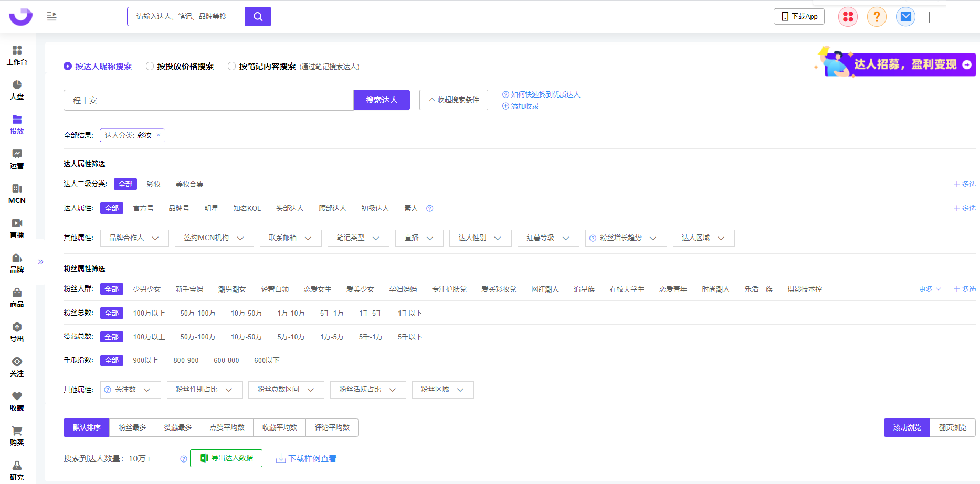Open 粉丝区域 dropdown
This screenshot has height=484, width=980.
pyautogui.click(x=442, y=390)
